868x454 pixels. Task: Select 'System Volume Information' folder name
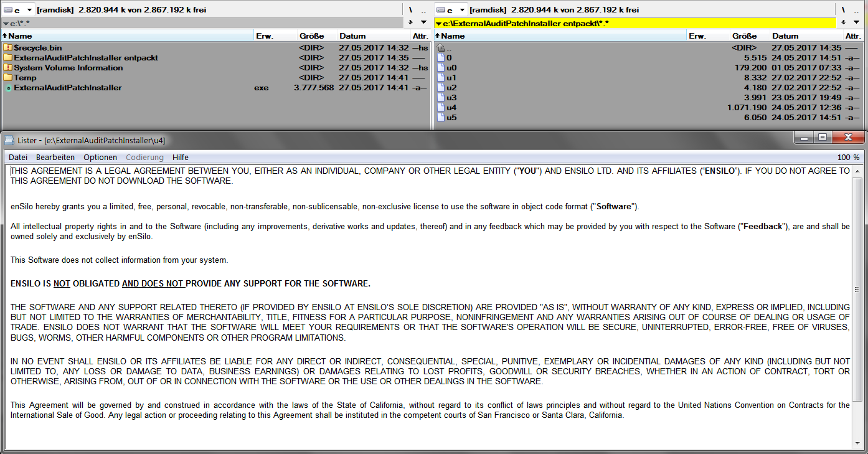point(68,68)
